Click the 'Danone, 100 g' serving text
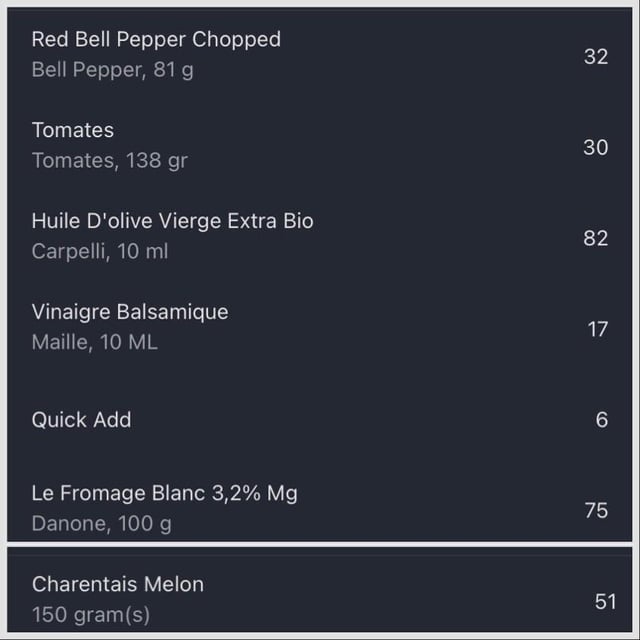Screen dimensions: 640x640 pos(102,524)
